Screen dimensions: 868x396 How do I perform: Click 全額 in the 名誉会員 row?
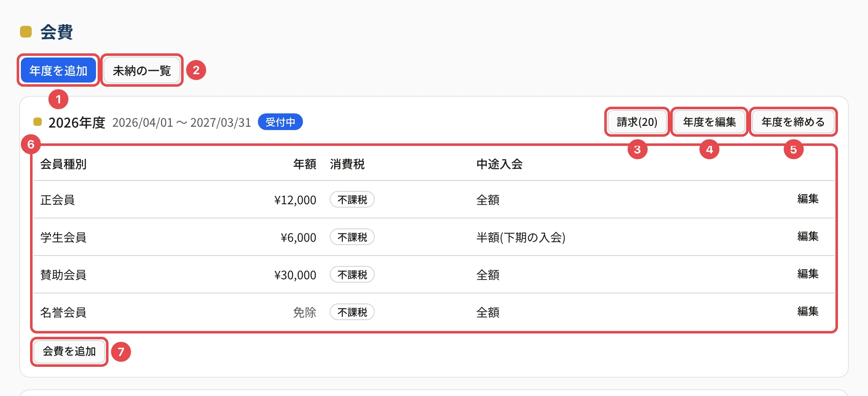pos(488,312)
